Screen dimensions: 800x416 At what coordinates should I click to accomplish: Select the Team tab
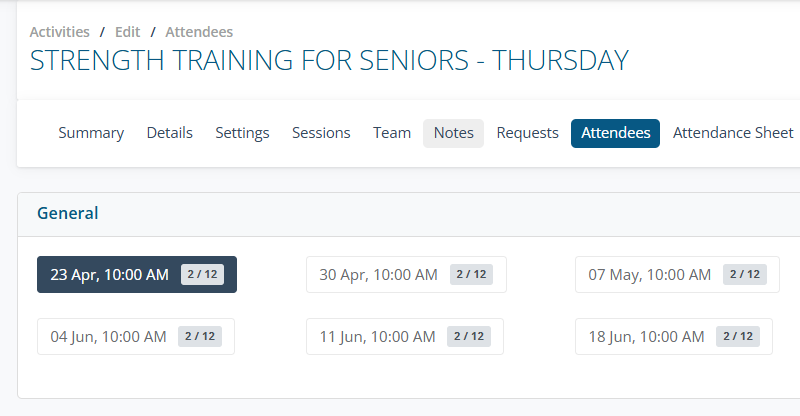392,133
